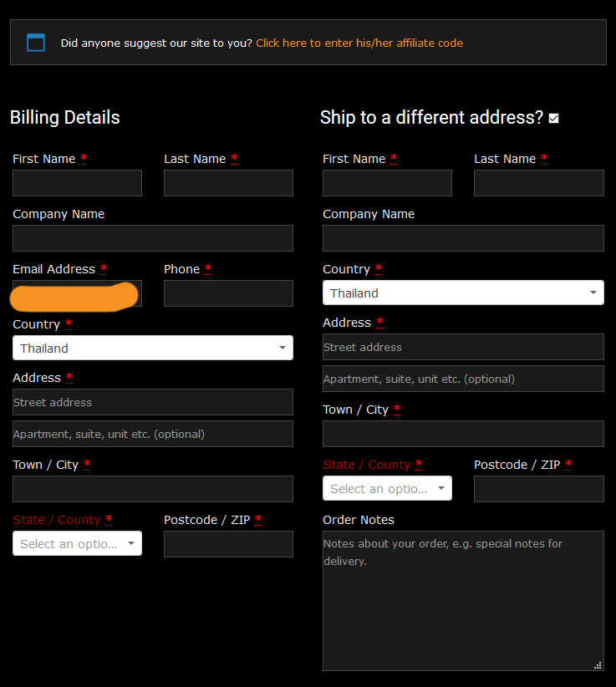Focus the shipping Postcode / ZIP field

pos(538,489)
